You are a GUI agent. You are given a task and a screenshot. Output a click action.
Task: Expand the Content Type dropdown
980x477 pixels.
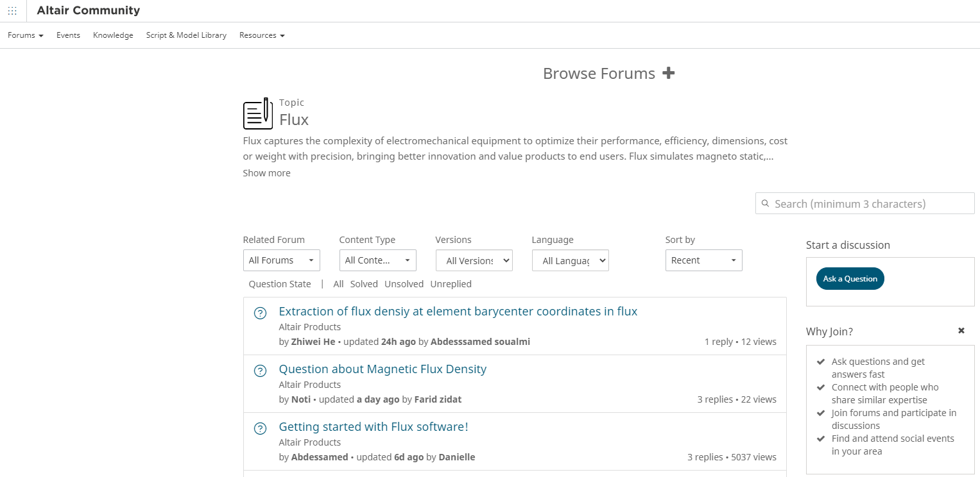pyautogui.click(x=377, y=260)
